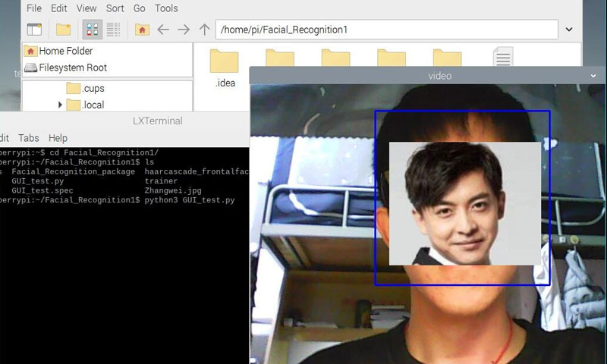
Task: Open the Edit menu in file manager
Action: pyautogui.click(x=59, y=8)
